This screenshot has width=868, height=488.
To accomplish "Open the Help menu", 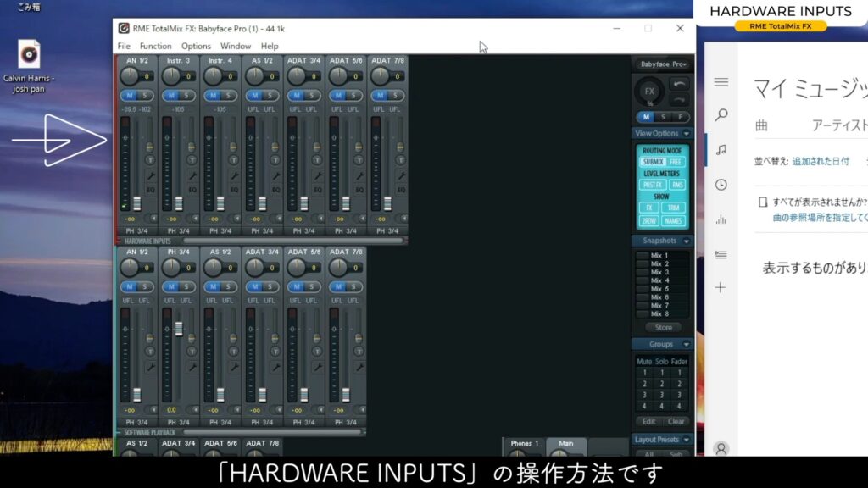I will click(270, 46).
